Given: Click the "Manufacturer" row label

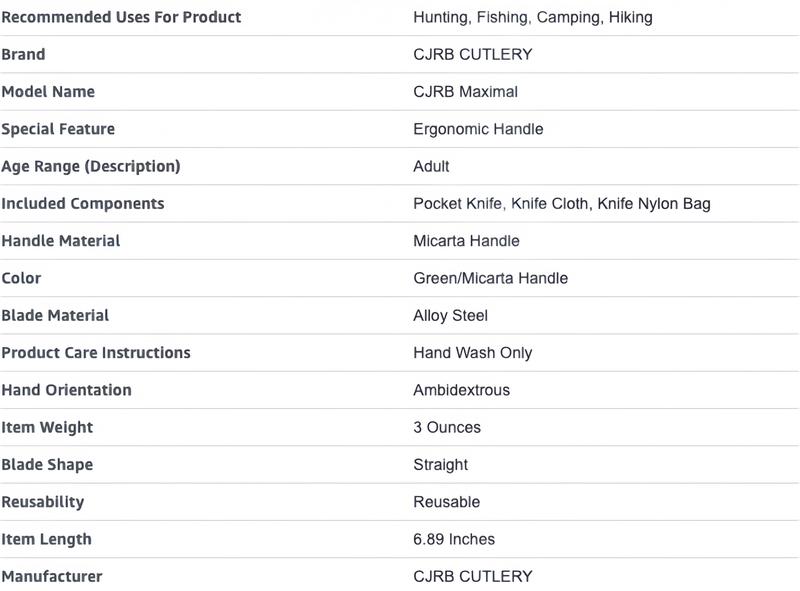Looking at the screenshot, I should tap(51, 576).
